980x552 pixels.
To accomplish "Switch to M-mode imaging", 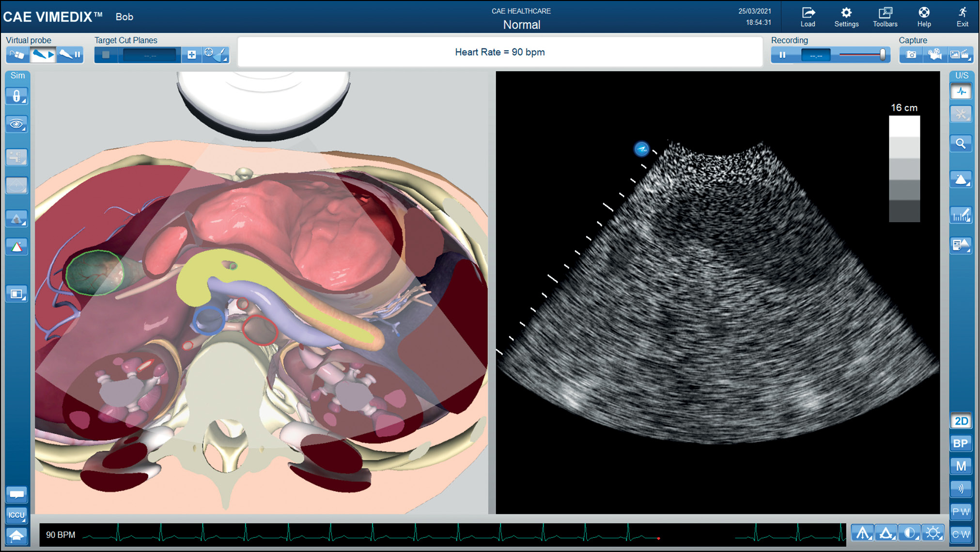I will click(961, 466).
